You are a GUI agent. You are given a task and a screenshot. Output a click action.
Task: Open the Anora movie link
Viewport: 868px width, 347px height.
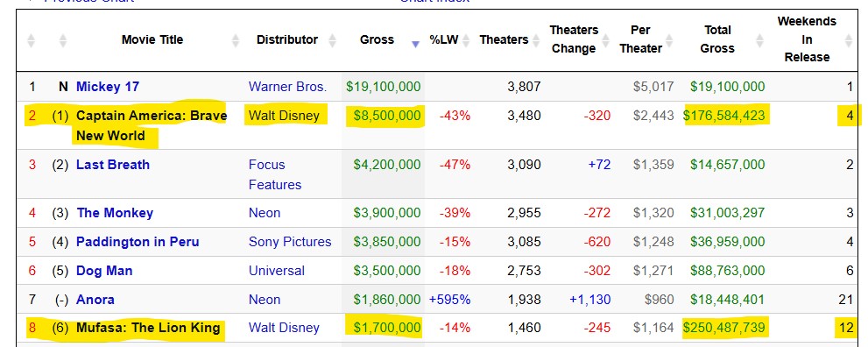[95, 300]
